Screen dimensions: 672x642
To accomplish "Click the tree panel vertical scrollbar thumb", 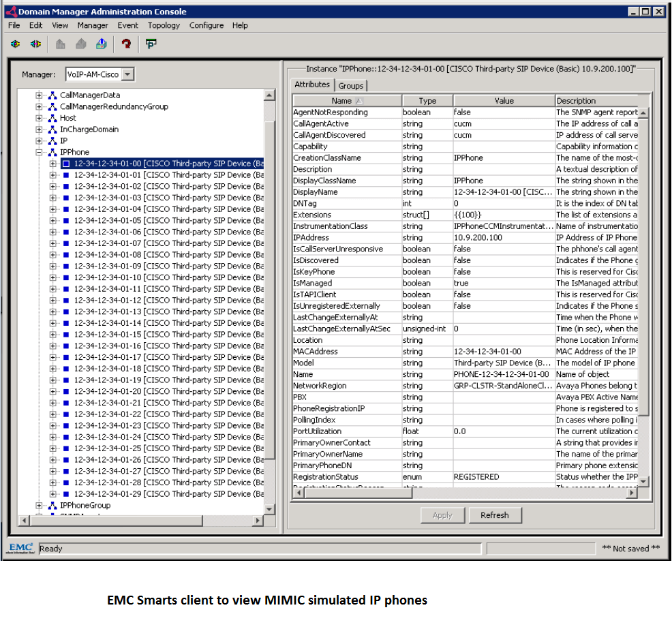I will 270,289.
